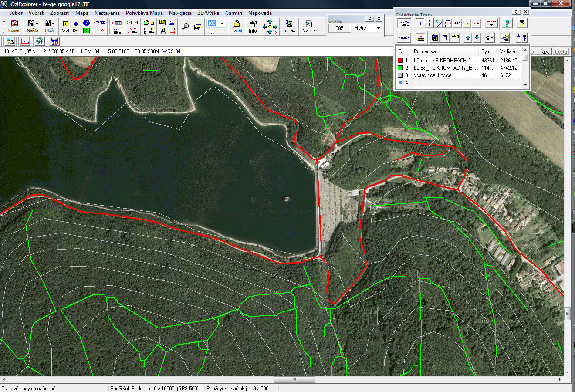Click the help question mark in track panel
Viewport: 575px width, 392px height.
coord(507,24)
